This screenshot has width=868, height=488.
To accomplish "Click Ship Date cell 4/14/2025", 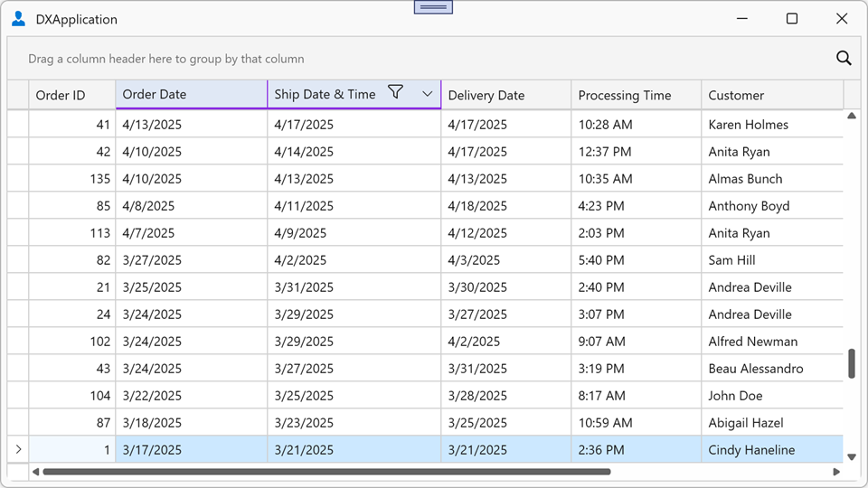I will pyautogui.click(x=354, y=152).
